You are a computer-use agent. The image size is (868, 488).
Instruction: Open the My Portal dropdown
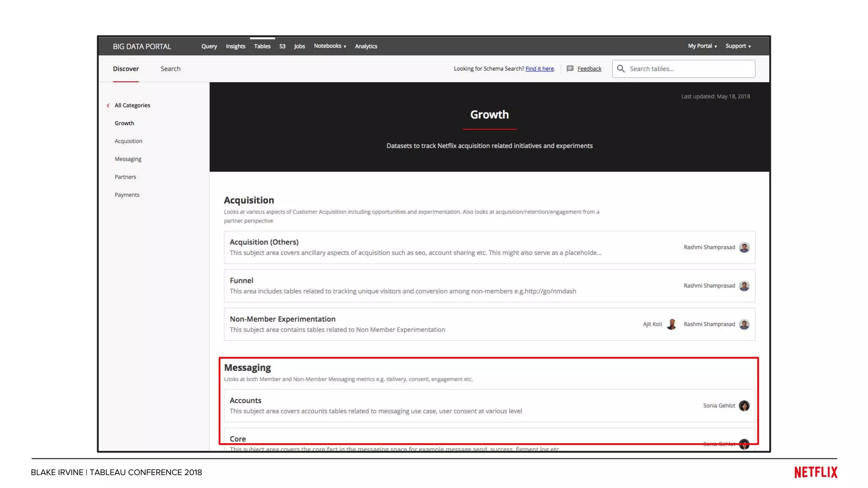click(x=702, y=46)
